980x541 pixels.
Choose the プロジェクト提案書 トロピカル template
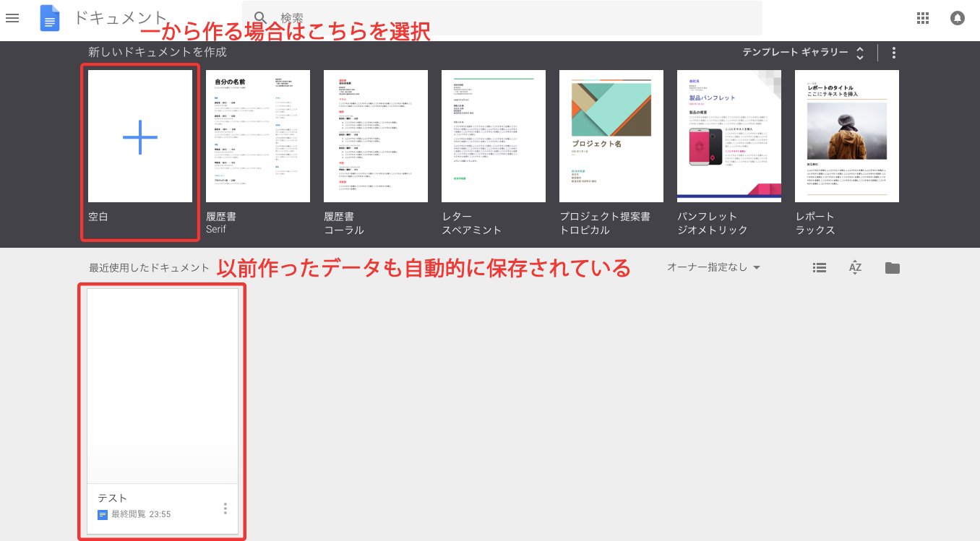coord(611,137)
